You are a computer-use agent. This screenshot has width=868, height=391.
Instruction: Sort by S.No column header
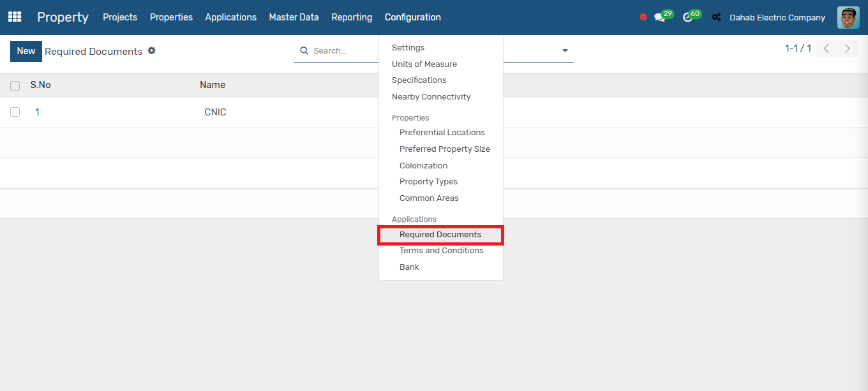[40, 85]
